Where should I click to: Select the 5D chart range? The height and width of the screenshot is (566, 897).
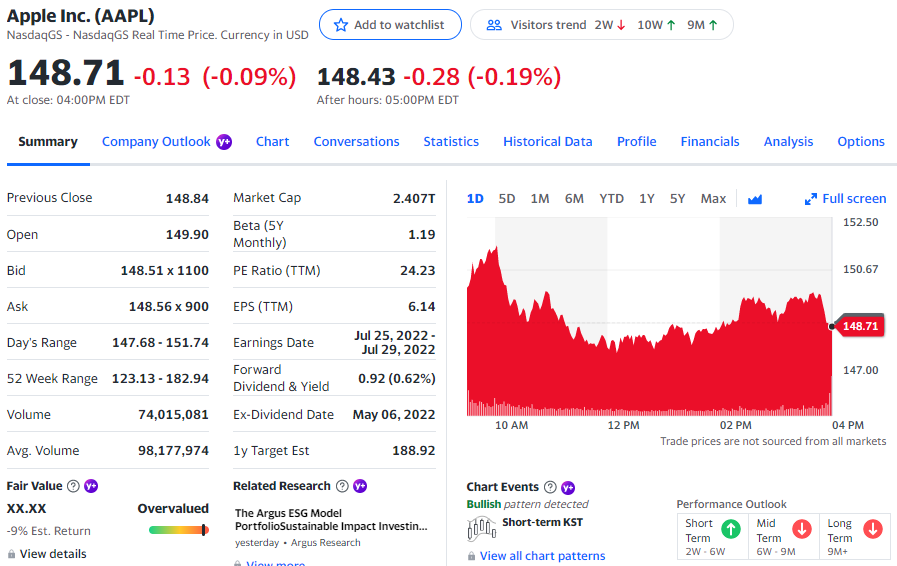506,199
